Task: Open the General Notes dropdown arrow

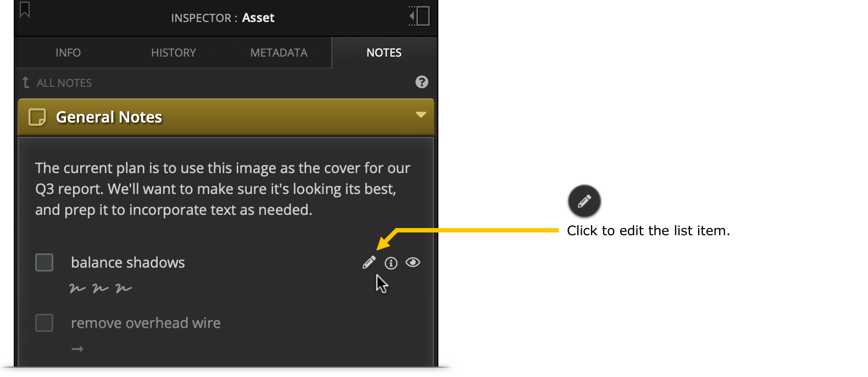Action: [421, 115]
